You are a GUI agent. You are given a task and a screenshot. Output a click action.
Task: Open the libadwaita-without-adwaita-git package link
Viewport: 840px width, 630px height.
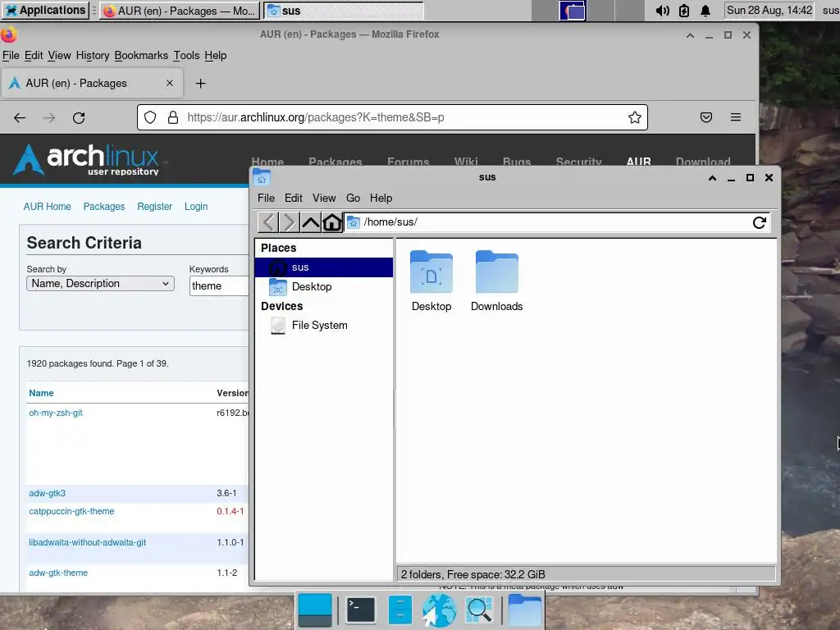[x=87, y=542]
